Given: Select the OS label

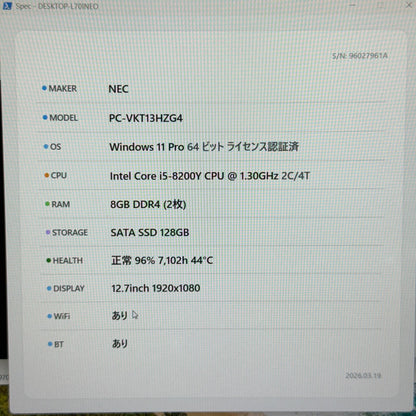Looking at the screenshot, I should [55, 147].
